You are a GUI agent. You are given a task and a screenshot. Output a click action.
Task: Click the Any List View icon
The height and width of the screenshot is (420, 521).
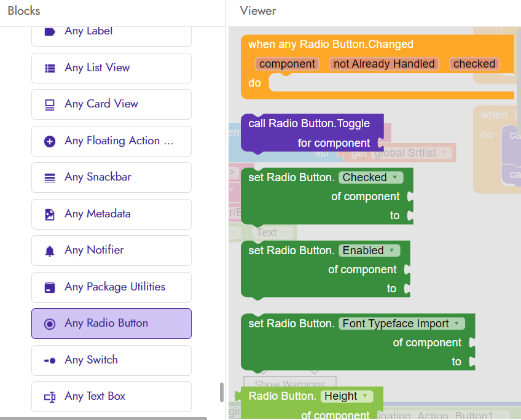click(50, 68)
